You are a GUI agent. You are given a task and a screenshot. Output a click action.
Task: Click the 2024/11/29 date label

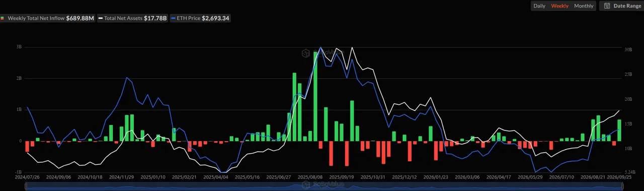click(x=122, y=177)
